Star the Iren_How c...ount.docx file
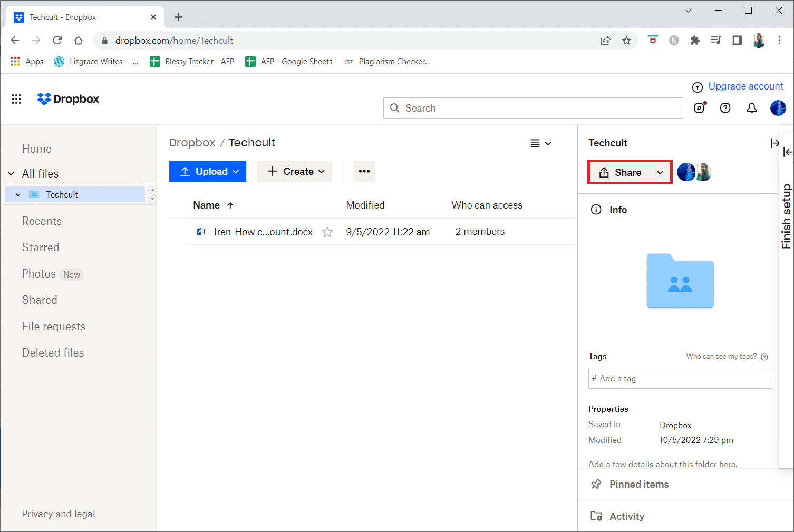 point(327,232)
